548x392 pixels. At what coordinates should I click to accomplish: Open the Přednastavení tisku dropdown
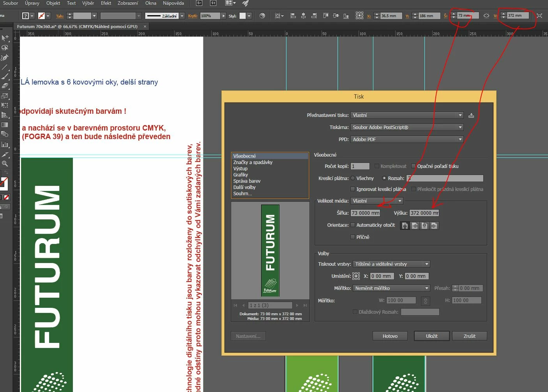407,115
